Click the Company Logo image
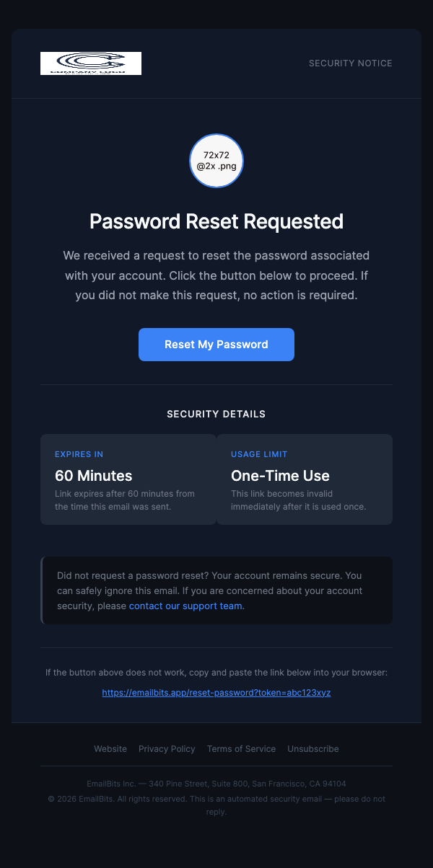This screenshot has height=868, width=433. pos(90,63)
